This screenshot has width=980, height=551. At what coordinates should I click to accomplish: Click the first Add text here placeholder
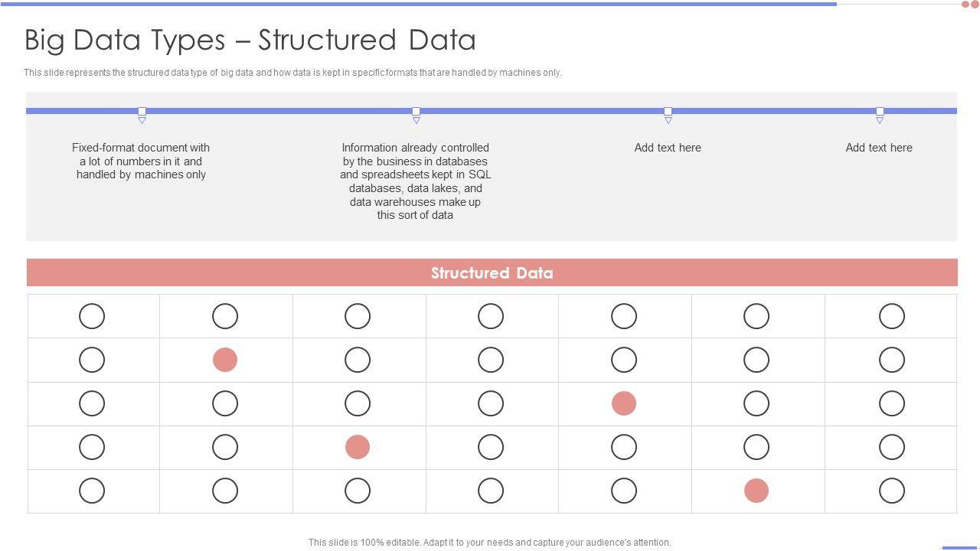pos(668,148)
